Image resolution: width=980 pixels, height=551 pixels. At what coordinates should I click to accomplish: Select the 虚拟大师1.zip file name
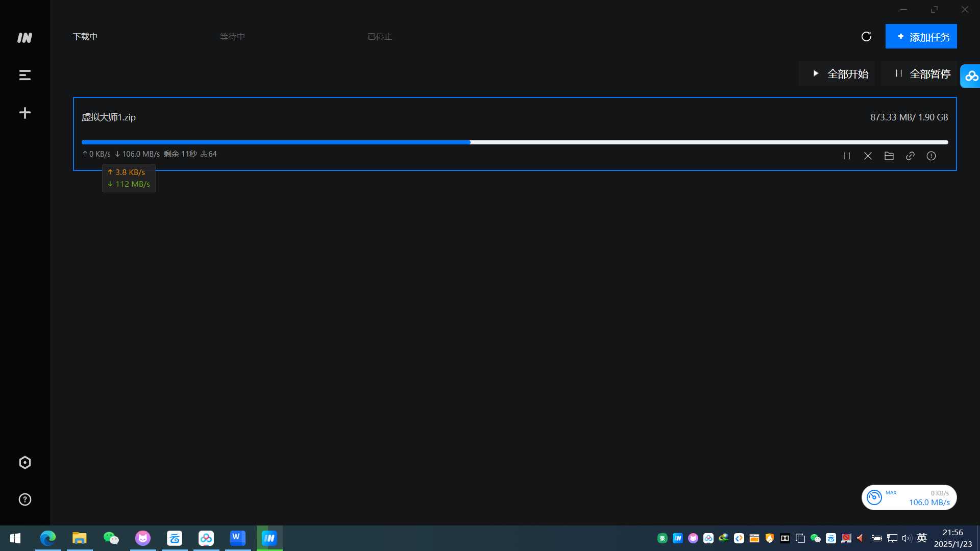(109, 117)
